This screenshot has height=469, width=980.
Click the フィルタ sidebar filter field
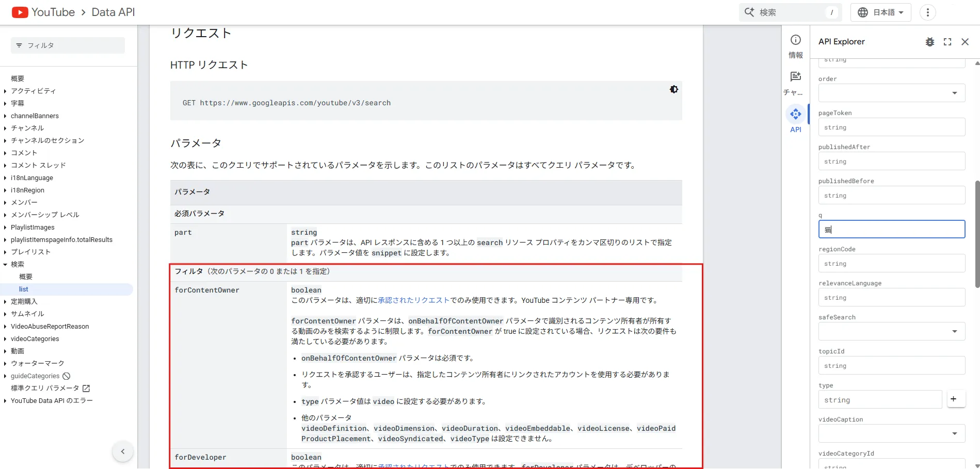click(68, 45)
